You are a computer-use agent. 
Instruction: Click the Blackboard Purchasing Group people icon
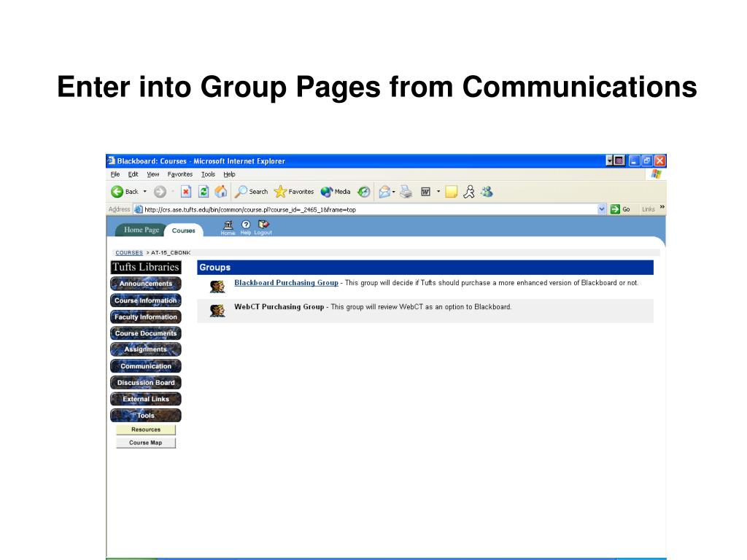[x=217, y=286]
